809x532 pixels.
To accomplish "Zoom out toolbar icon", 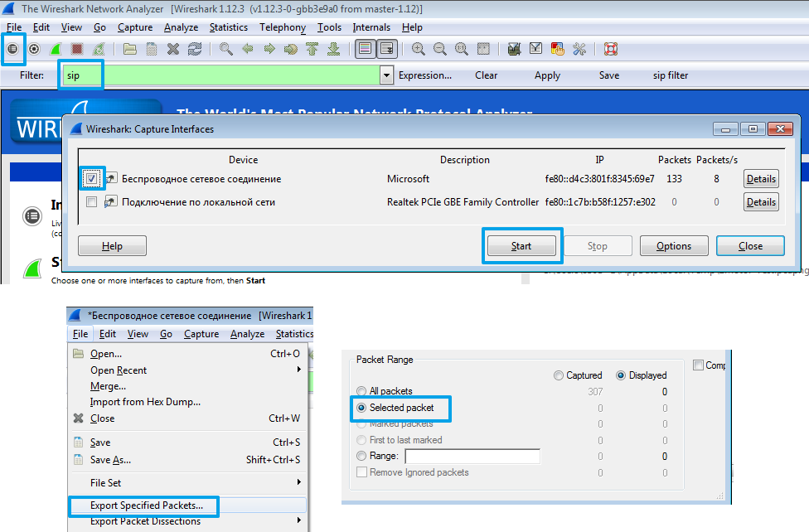I will coord(440,49).
